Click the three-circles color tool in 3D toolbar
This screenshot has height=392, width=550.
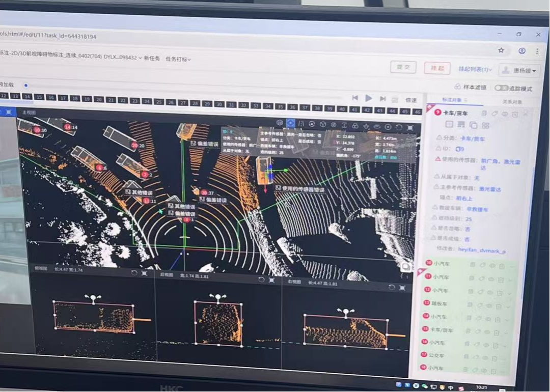(355, 126)
